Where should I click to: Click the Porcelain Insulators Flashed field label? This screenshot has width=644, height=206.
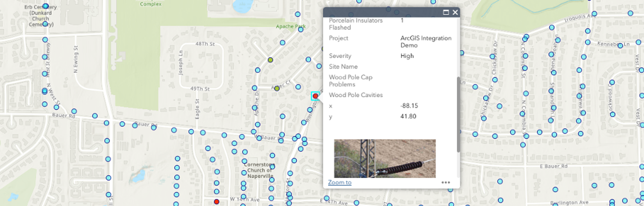click(355, 24)
